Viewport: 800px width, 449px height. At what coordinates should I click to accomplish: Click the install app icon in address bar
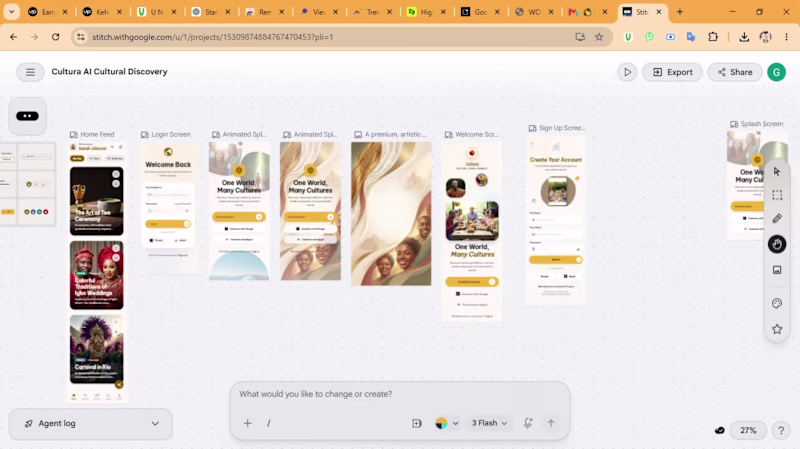click(580, 37)
